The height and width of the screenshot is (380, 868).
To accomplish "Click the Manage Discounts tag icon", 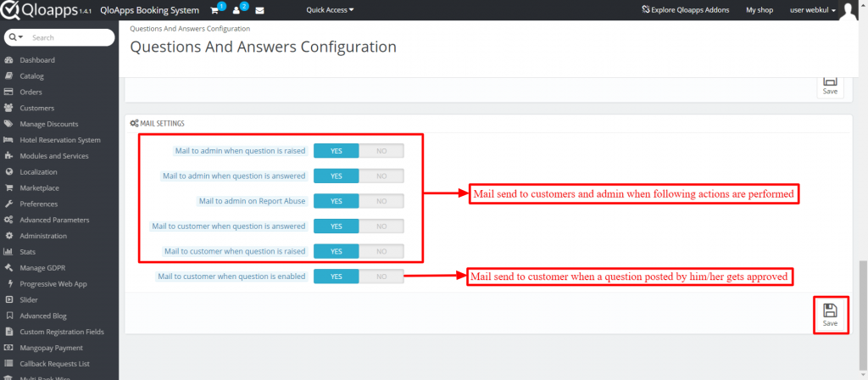I will (x=8, y=124).
